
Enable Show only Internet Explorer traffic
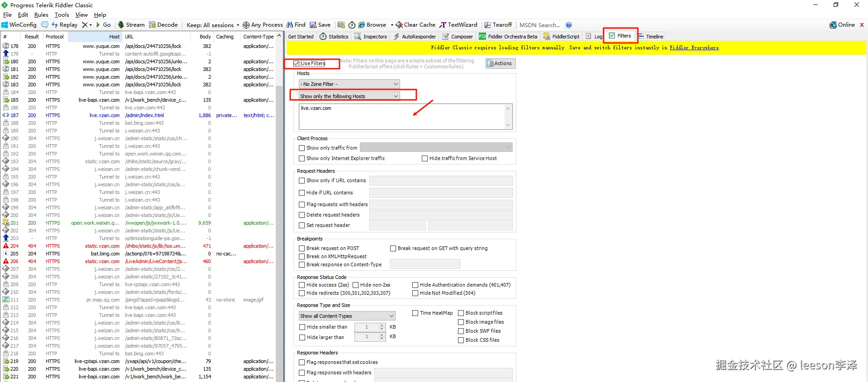point(302,159)
